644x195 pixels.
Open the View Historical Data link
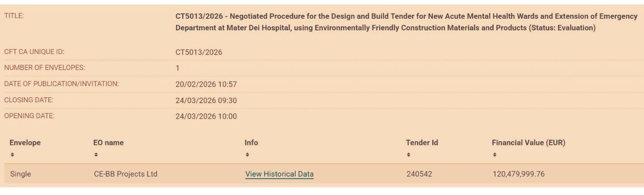pos(280,174)
